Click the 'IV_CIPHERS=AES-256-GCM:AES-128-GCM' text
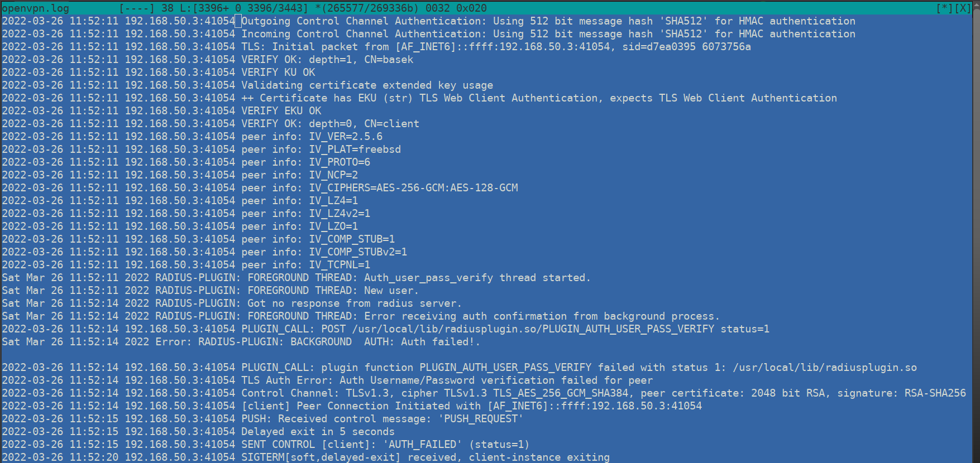Screen dimensions: 980x463 (413, 188)
